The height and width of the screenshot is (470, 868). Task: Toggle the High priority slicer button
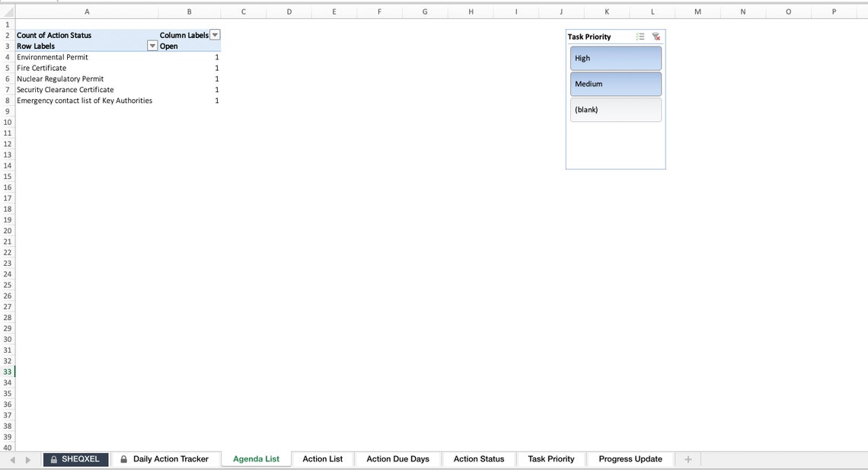[x=615, y=58]
